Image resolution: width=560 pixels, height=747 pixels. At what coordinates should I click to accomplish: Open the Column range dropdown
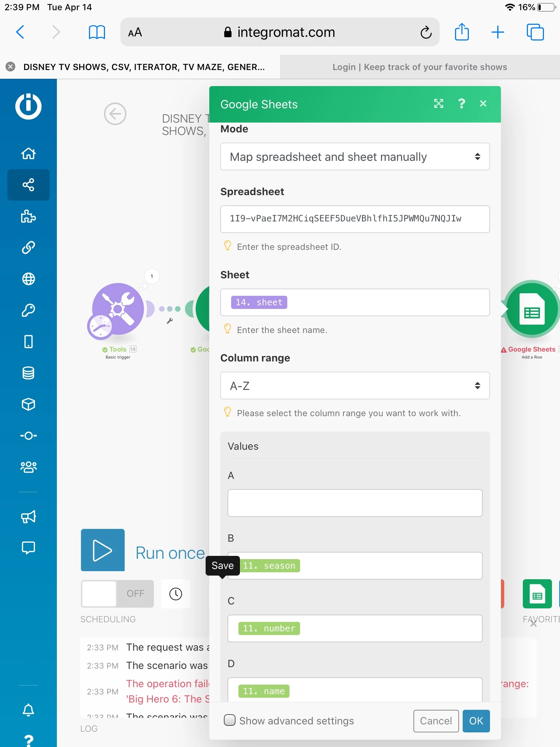point(355,386)
